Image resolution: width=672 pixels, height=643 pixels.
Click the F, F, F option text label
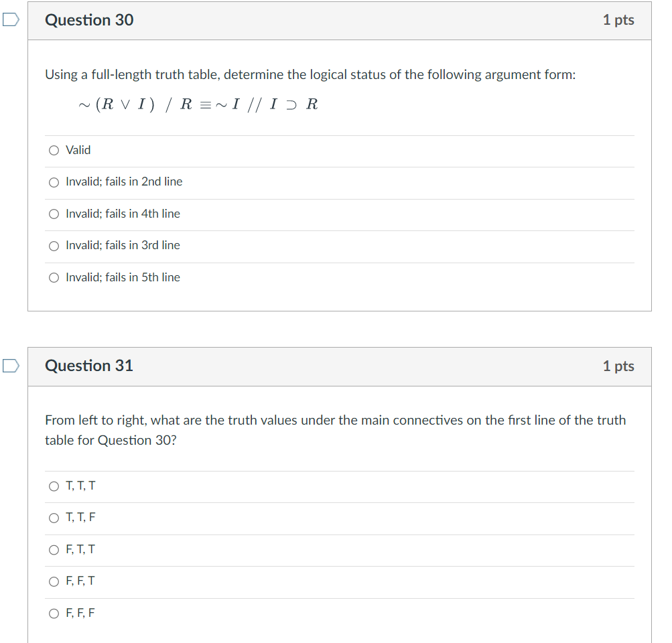coord(80,613)
